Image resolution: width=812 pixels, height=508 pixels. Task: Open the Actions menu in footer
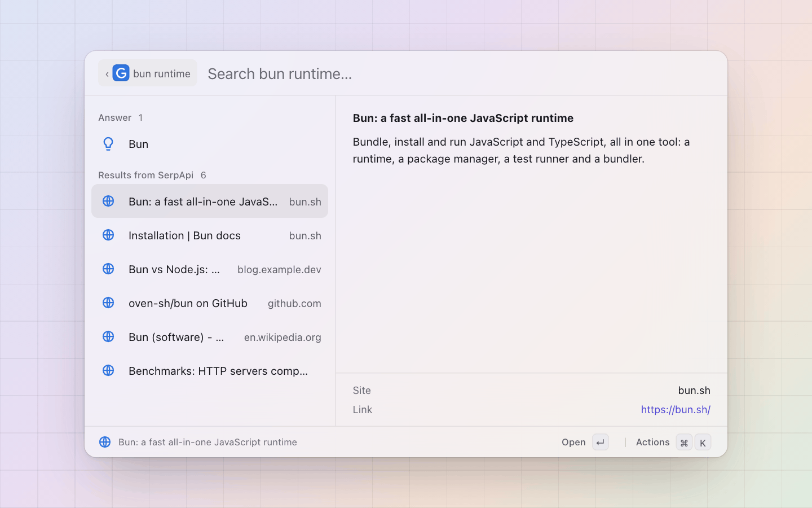[x=673, y=443]
